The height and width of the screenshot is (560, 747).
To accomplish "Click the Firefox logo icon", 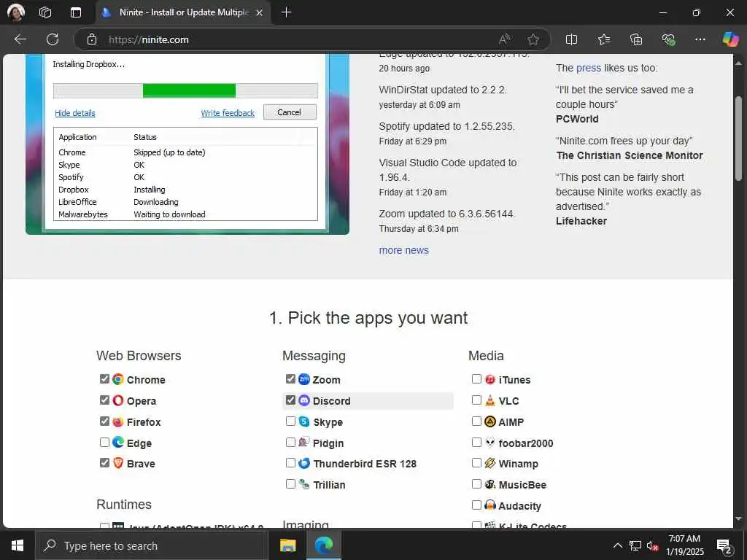I will click(x=117, y=421).
